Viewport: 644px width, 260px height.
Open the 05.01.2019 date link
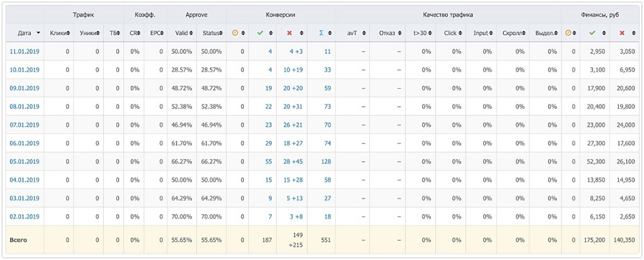tap(24, 162)
